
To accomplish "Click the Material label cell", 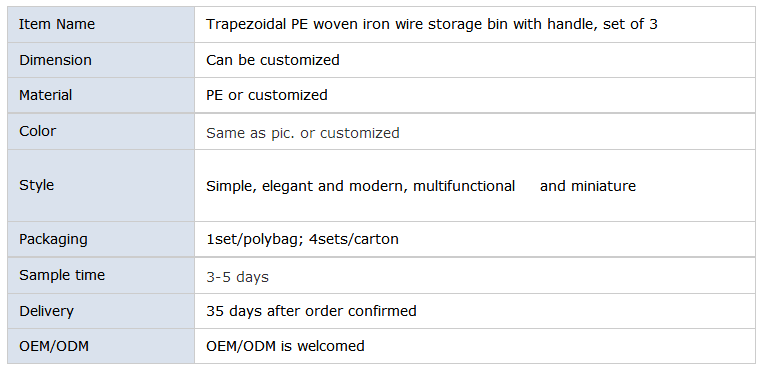I will pyautogui.click(x=101, y=95).
